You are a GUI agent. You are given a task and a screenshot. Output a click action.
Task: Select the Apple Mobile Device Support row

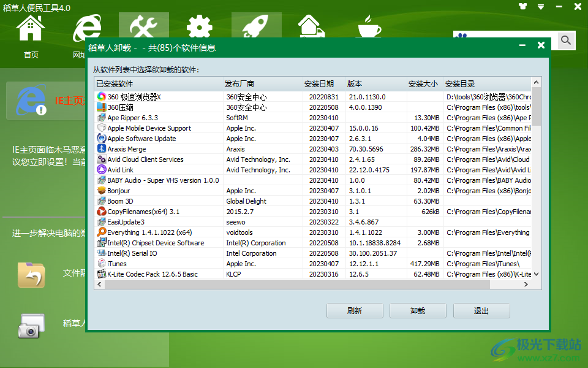pos(313,128)
